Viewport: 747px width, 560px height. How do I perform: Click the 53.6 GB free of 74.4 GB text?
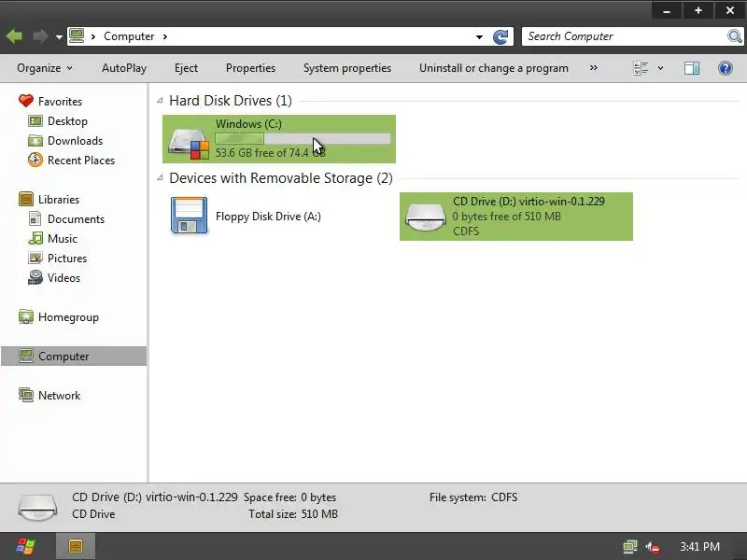point(270,153)
